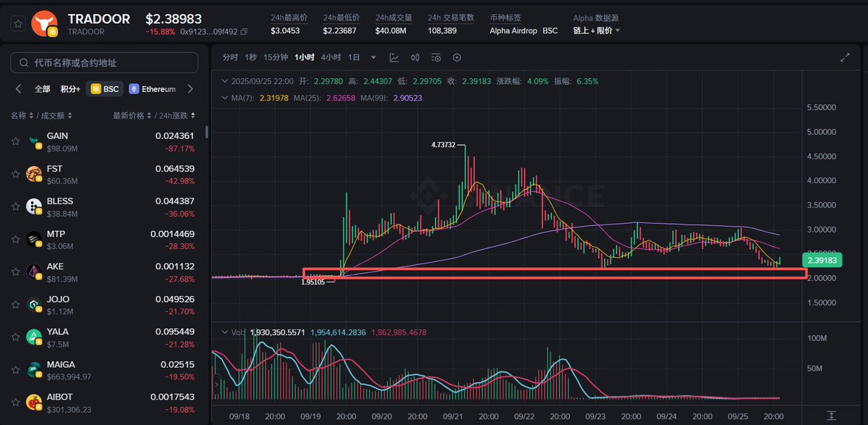
Task: Switch to the Ethereum network filter
Action: (153, 89)
